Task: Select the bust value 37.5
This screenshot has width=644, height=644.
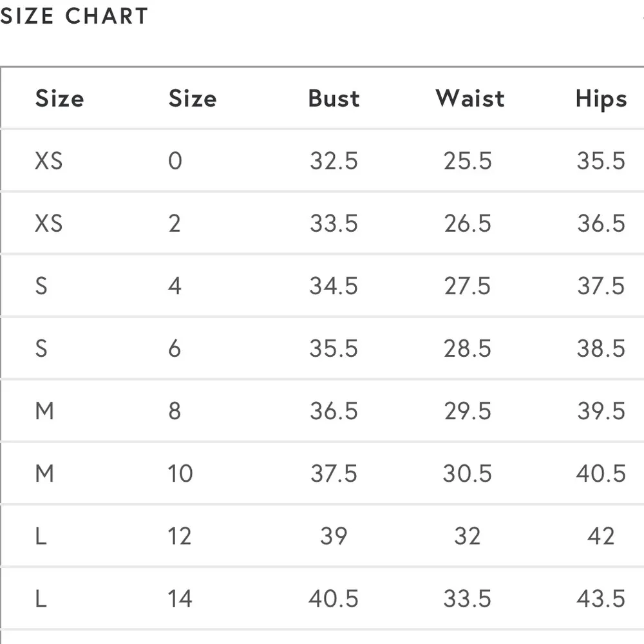Action: coord(334,473)
